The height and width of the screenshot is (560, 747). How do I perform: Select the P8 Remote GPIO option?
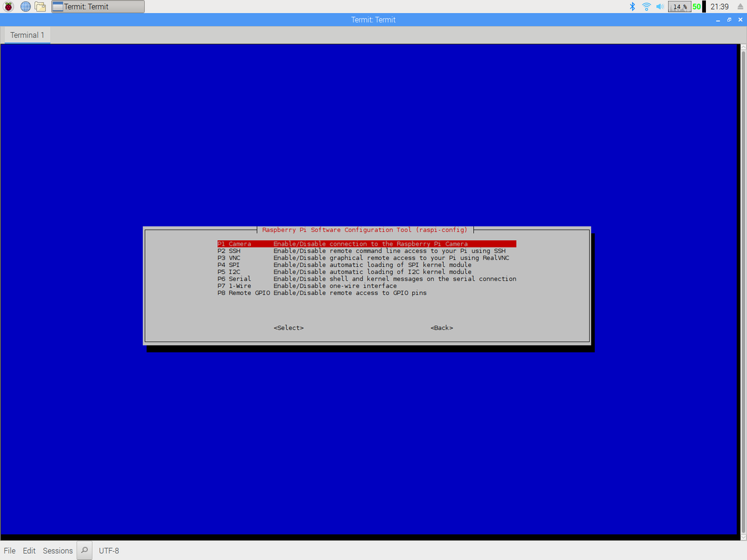[367, 293]
